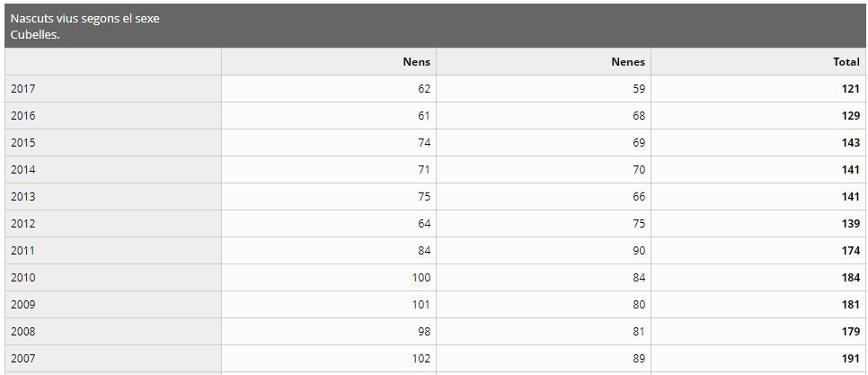Click the "Nenes" column header
Image resolution: width=868 pixels, height=375 pixels.
coord(628,62)
